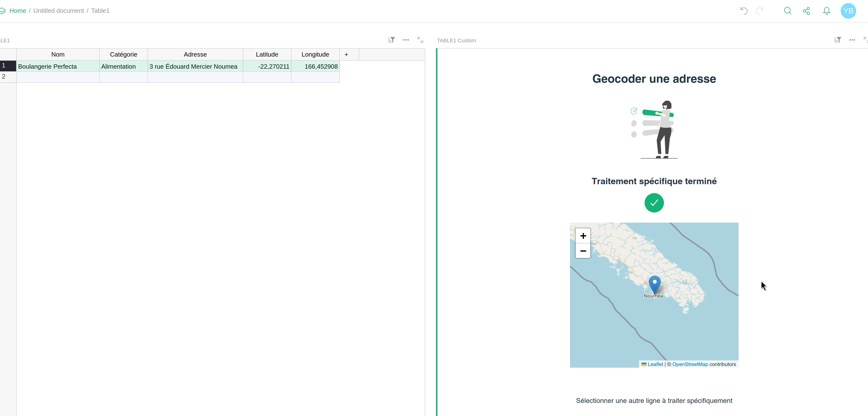The image size is (868, 416).
Task: Open the Custom widget three-dots menu
Action: click(x=852, y=40)
